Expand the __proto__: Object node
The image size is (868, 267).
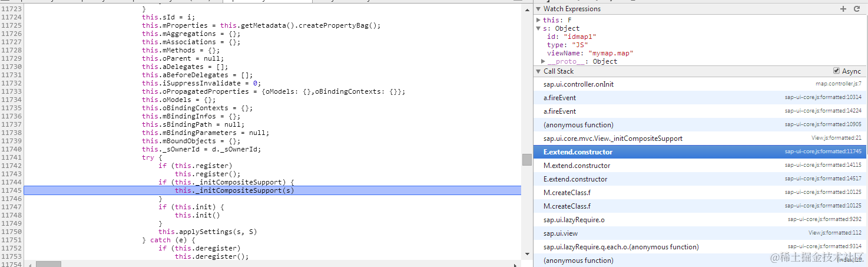tap(544, 61)
